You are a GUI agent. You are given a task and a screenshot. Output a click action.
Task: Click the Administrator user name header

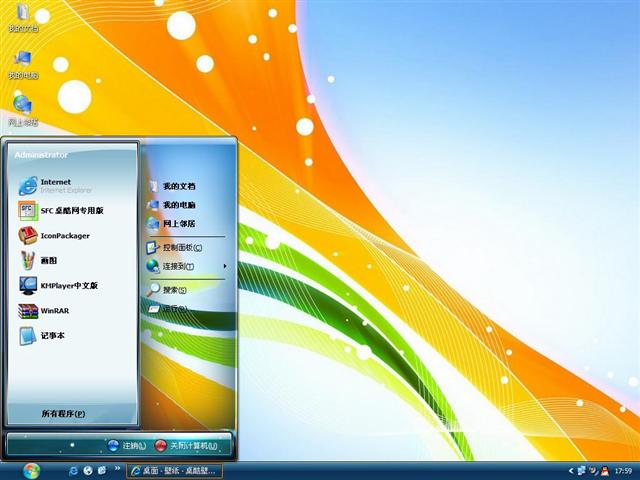click(41, 155)
